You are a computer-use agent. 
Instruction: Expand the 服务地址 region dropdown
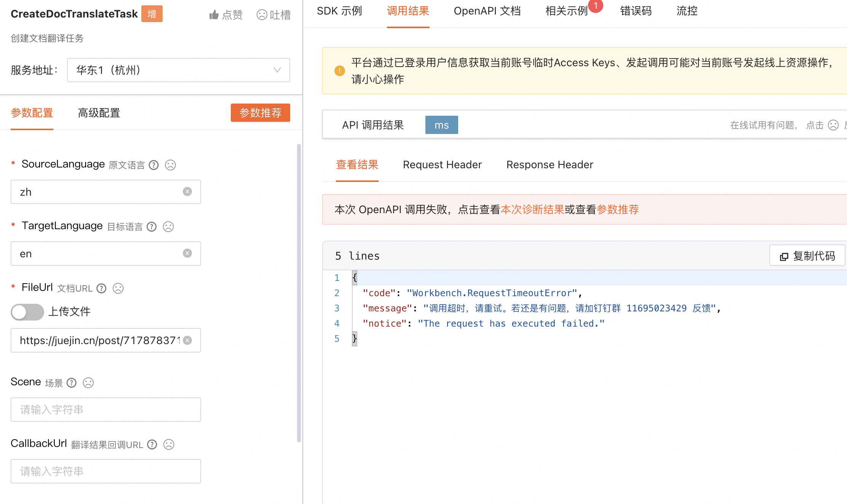point(178,70)
